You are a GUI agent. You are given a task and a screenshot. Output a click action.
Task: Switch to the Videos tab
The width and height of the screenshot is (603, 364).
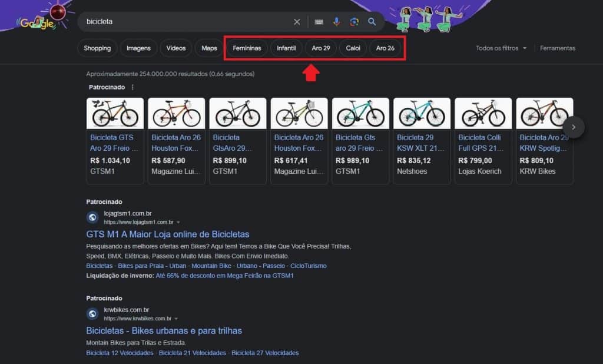175,48
